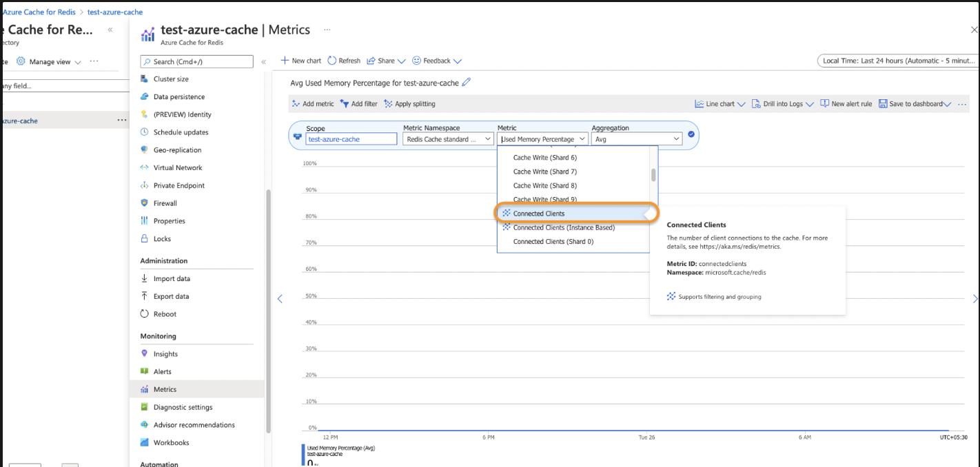The width and height of the screenshot is (980, 467).
Task: Click the metric list scrollbar
Action: pyautogui.click(x=653, y=175)
